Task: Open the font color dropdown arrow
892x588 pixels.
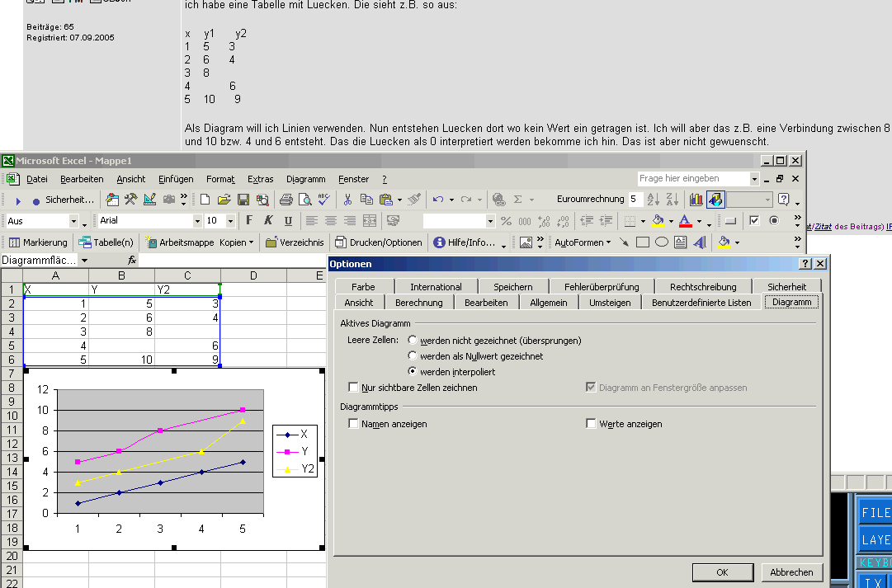Action: click(699, 221)
